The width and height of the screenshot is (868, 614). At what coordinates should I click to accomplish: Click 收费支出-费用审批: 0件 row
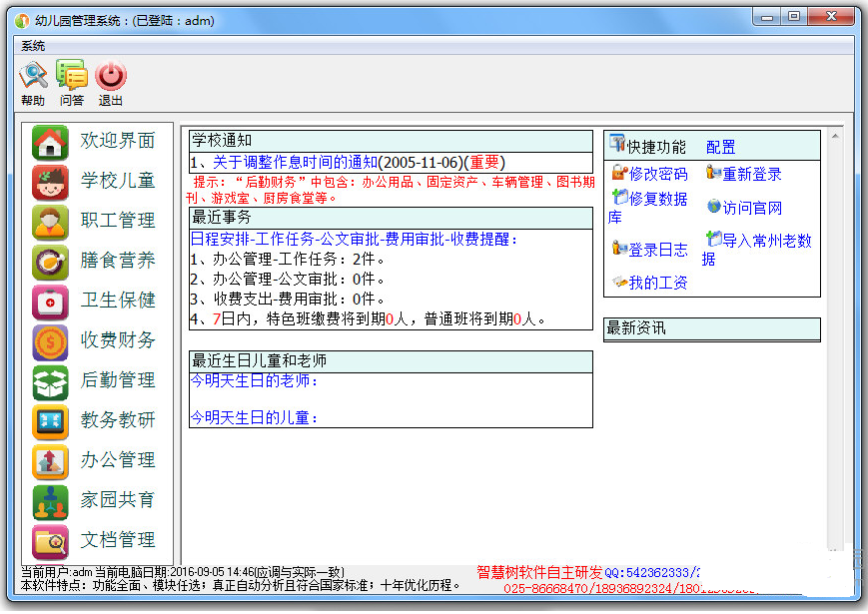pyautogui.click(x=288, y=300)
